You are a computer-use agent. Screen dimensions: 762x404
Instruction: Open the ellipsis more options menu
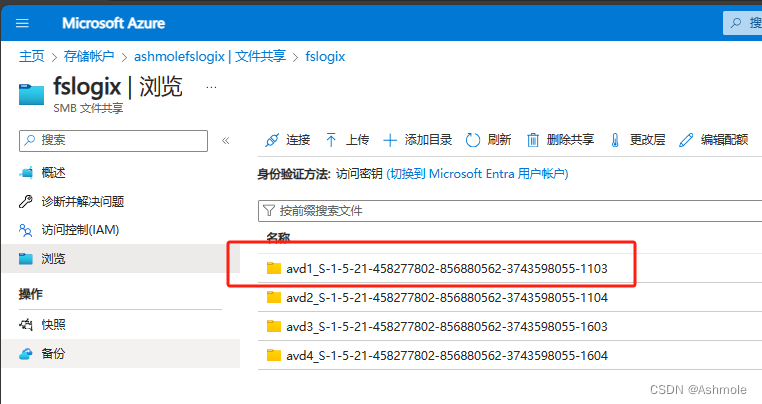click(x=211, y=88)
